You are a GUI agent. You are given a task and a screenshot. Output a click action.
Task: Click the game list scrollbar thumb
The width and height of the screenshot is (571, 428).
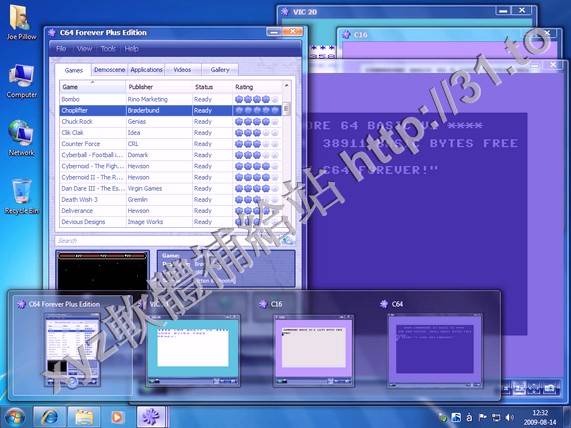point(286,109)
